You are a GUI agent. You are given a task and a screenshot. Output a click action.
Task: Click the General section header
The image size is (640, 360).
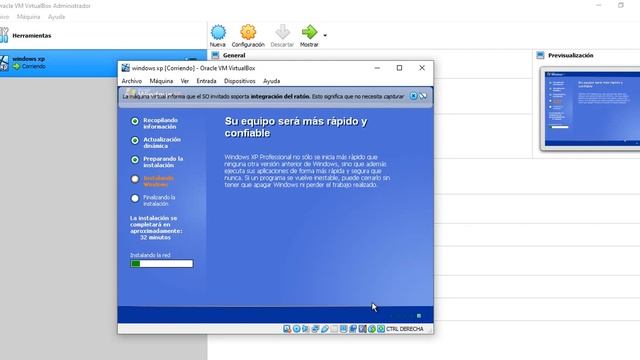point(234,55)
